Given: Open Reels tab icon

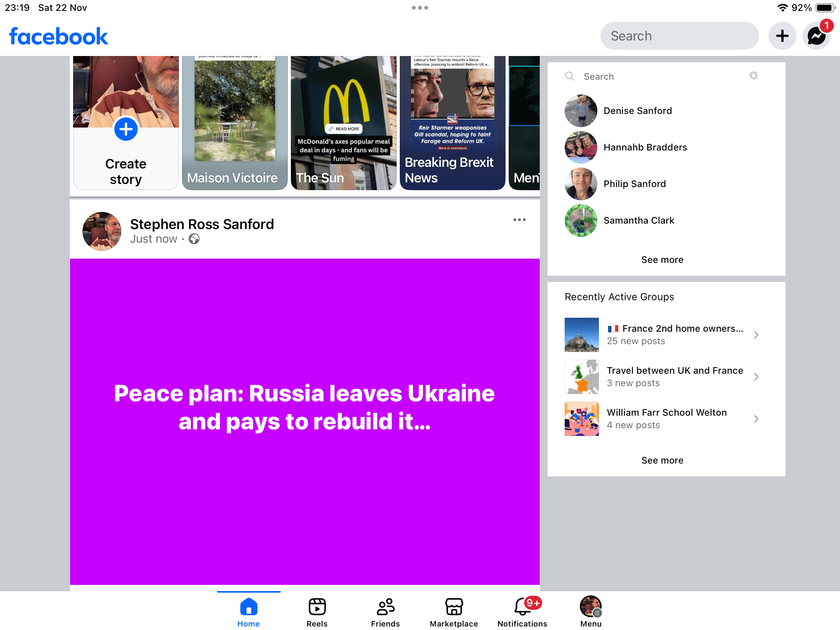Looking at the screenshot, I should click(x=317, y=607).
